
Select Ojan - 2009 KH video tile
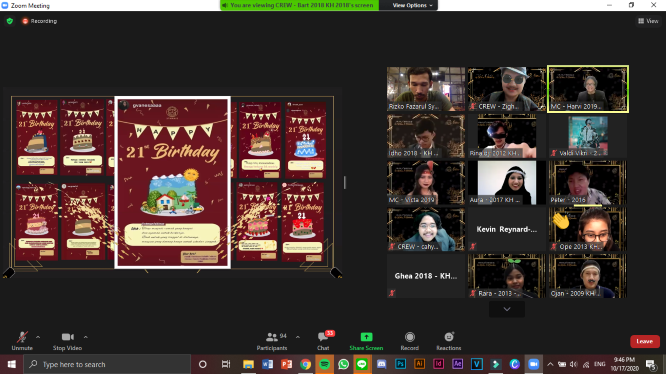click(x=588, y=276)
